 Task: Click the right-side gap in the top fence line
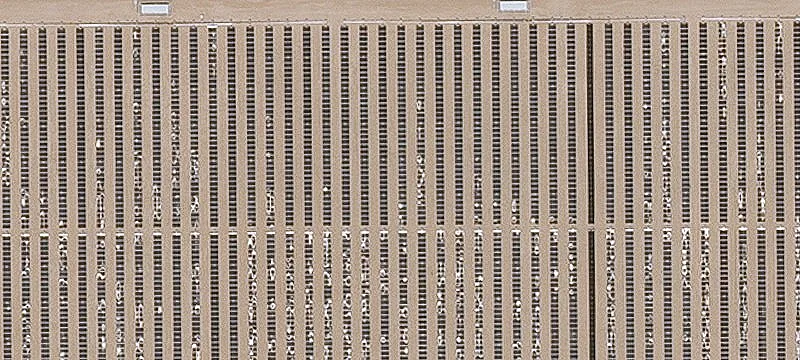tap(691, 20)
